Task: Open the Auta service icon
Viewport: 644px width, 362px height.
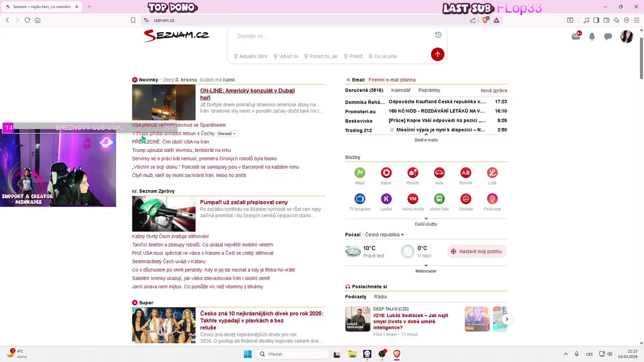Action: (439, 172)
